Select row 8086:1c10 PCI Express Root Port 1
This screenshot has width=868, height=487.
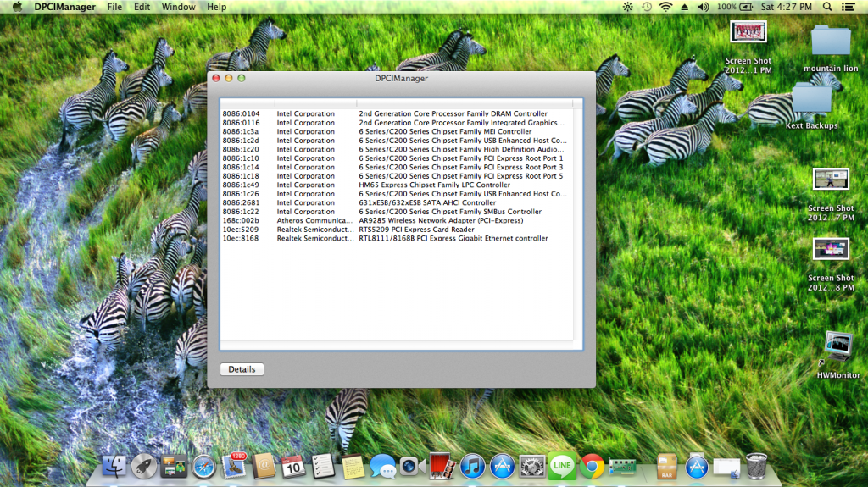point(398,158)
